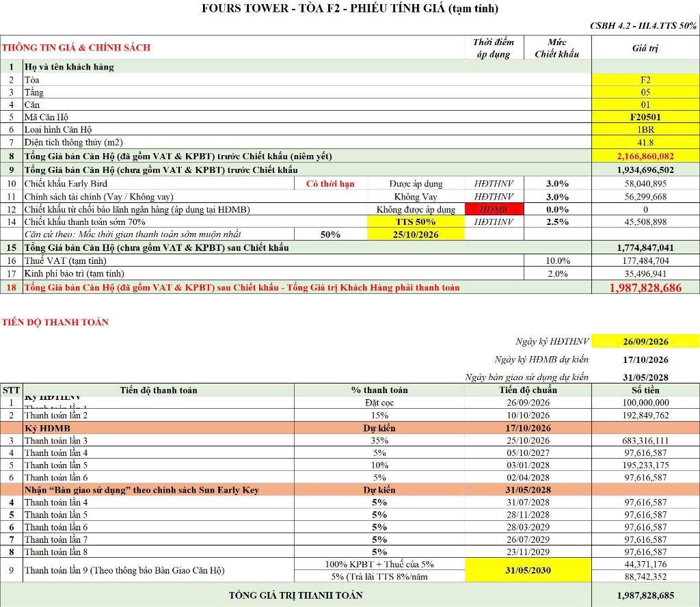700x607 pixels.
Task: Click the red-filled "HĐMB" cell
Action: (x=494, y=209)
